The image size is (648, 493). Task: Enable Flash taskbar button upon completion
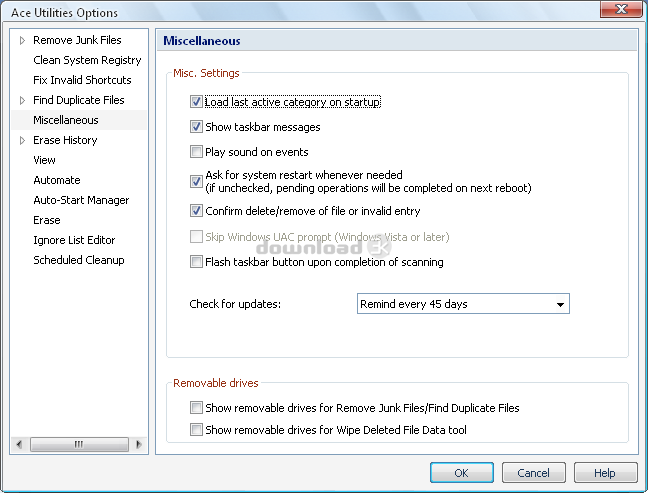click(196, 262)
